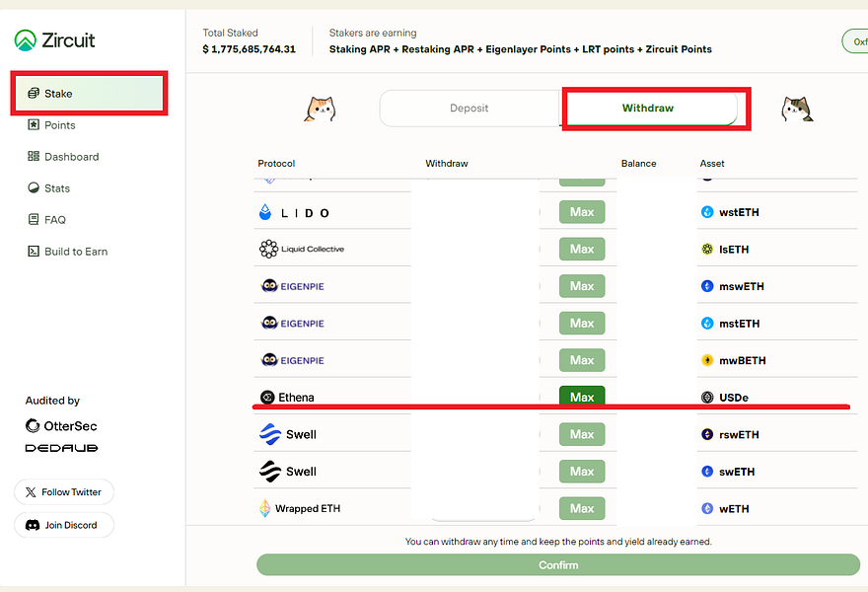Click Max for Wrapped ETH
The width and height of the screenshot is (868, 592).
pyautogui.click(x=582, y=508)
